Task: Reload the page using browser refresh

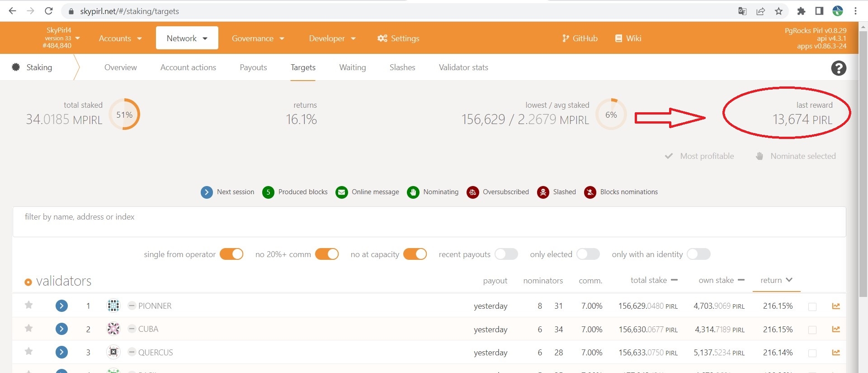Action: pyautogui.click(x=49, y=11)
